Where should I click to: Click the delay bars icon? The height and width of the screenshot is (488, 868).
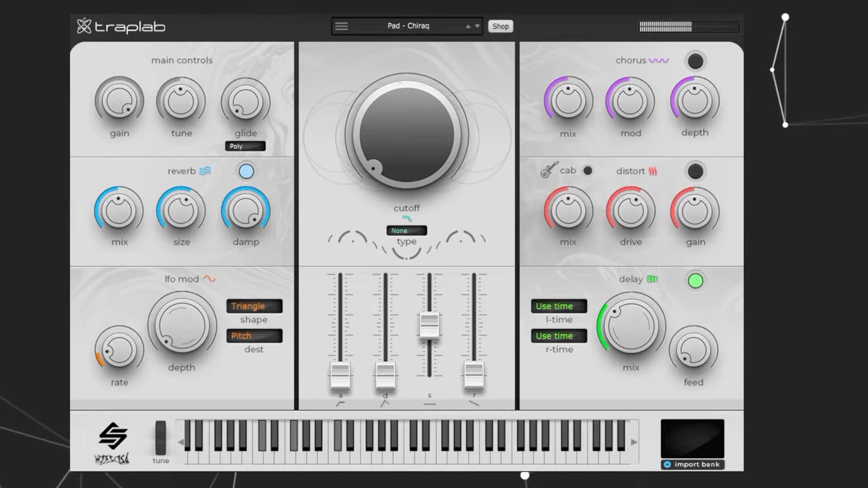coord(652,279)
